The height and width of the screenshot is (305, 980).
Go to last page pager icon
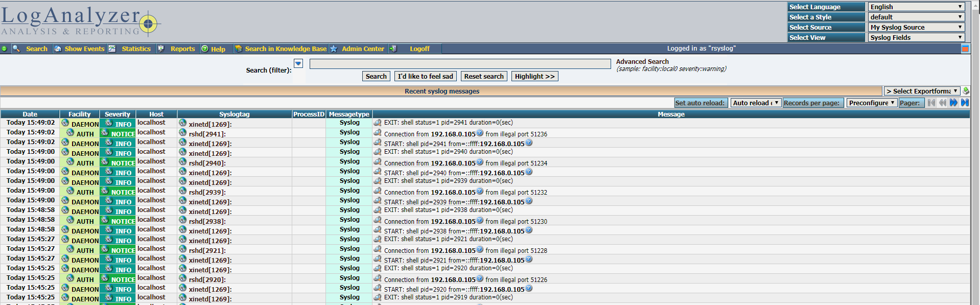[965, 103]
